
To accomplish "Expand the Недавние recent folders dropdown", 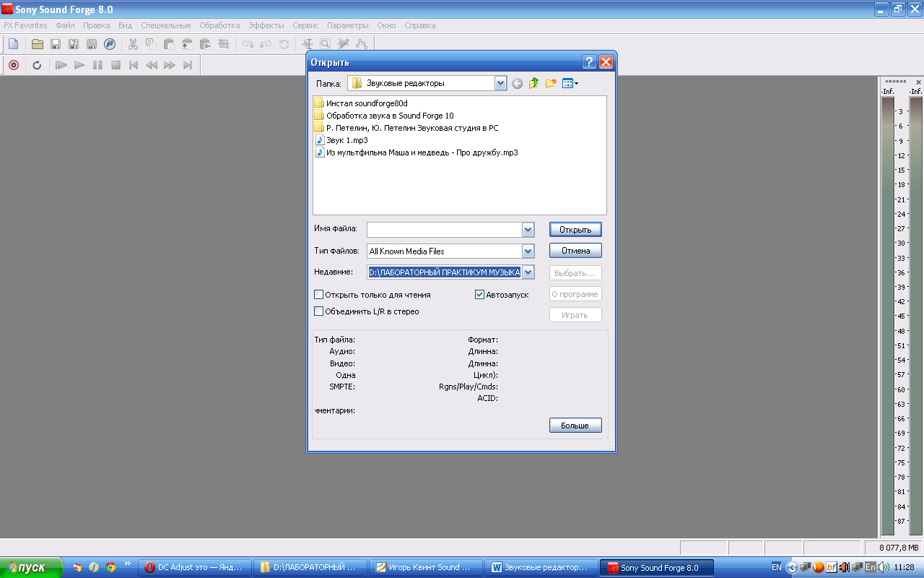I will [x=528, y=272].
